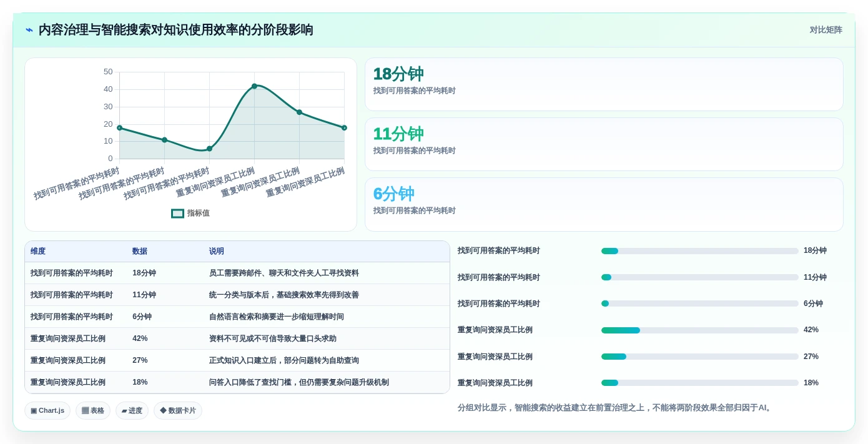Click the 42% cell in the table
Screen dimensions: 868x444
(x=140, y=338)
